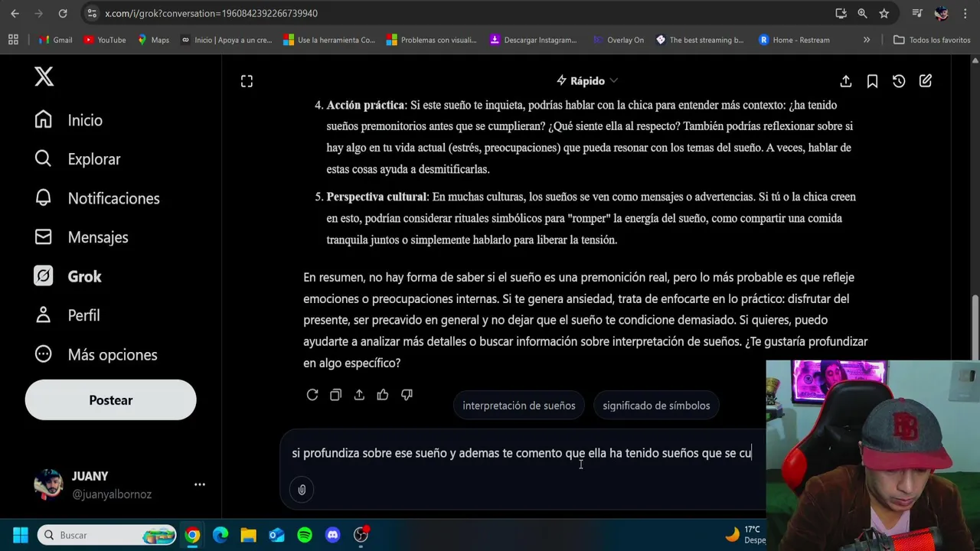The width and height of the screenshot is (980, 551).
Task: Open File Explorer from taskbar
Action: [x=248, y=535]
